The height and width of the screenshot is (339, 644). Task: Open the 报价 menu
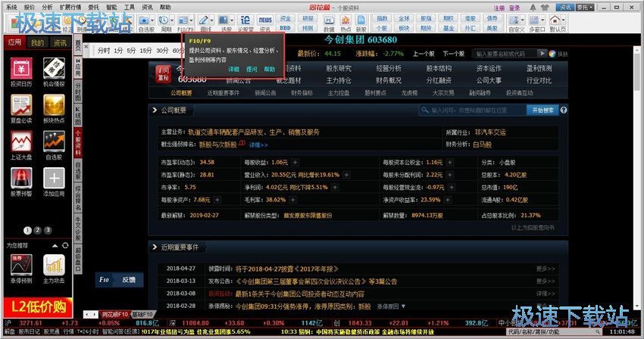coord(30,7)
